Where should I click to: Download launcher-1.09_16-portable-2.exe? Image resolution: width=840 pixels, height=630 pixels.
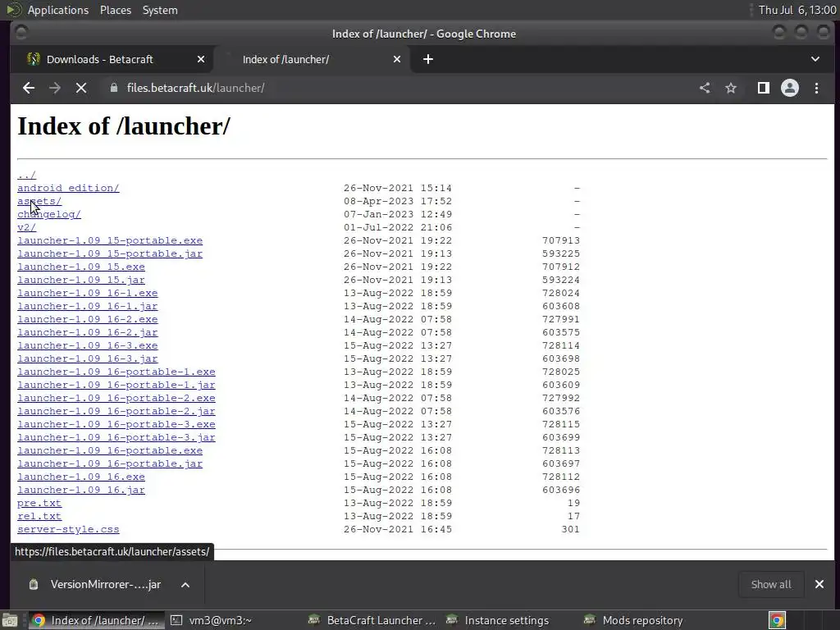click(x=116, y=398)
